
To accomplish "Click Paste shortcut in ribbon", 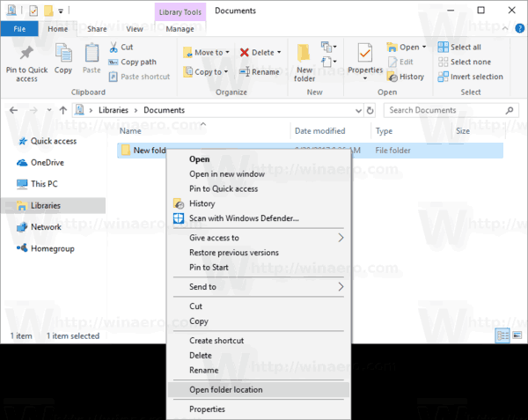I will [x=139, y=77].
